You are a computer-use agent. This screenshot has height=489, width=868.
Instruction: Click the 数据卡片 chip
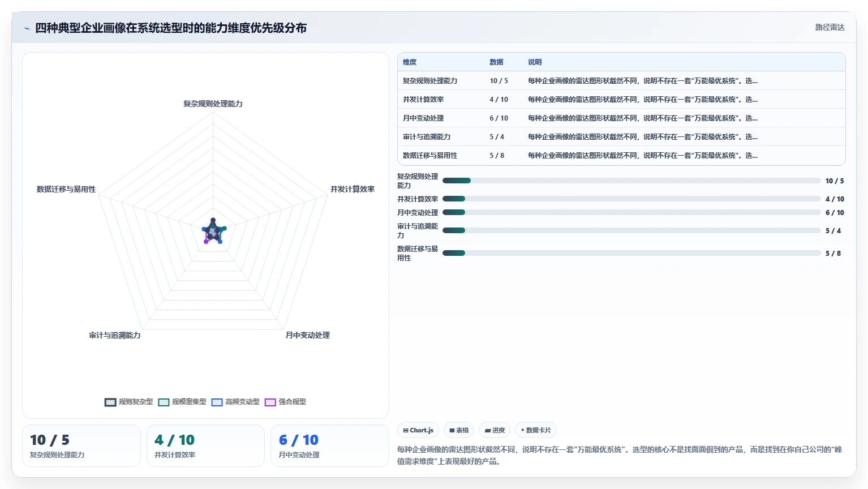536,430
